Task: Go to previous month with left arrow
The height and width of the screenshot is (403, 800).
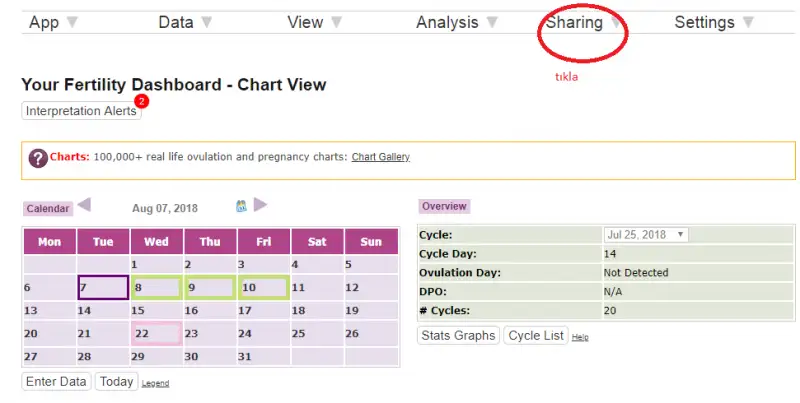Action: pos(84,205)
